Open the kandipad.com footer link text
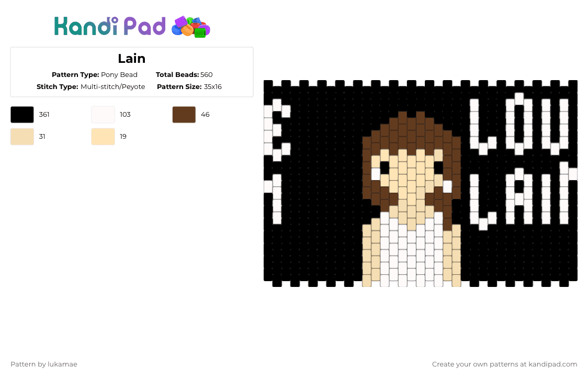Image resolution: width=588 pixels, height=377 pixels. (x=553, y=364)
